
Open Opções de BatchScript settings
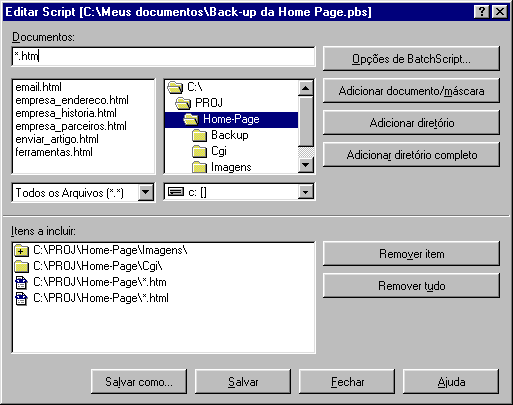(411, 59)
